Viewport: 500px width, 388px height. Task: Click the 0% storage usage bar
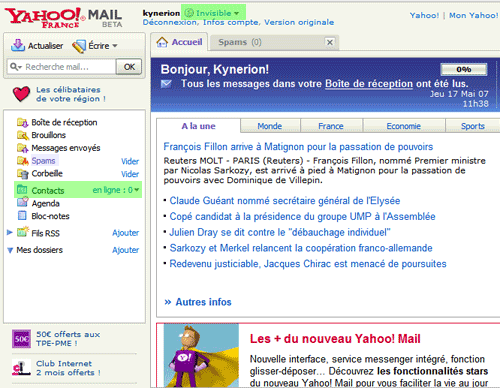coord(464,69)
